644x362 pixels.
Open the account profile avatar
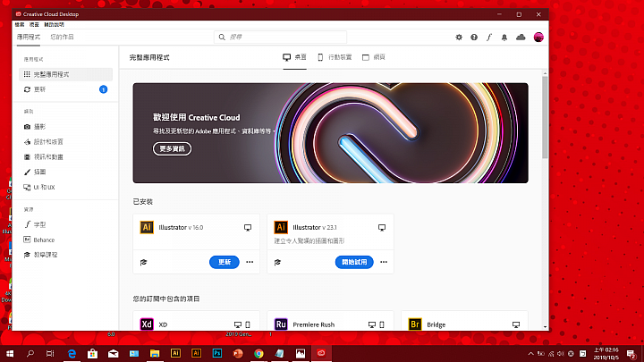click(x=538, y=37)
